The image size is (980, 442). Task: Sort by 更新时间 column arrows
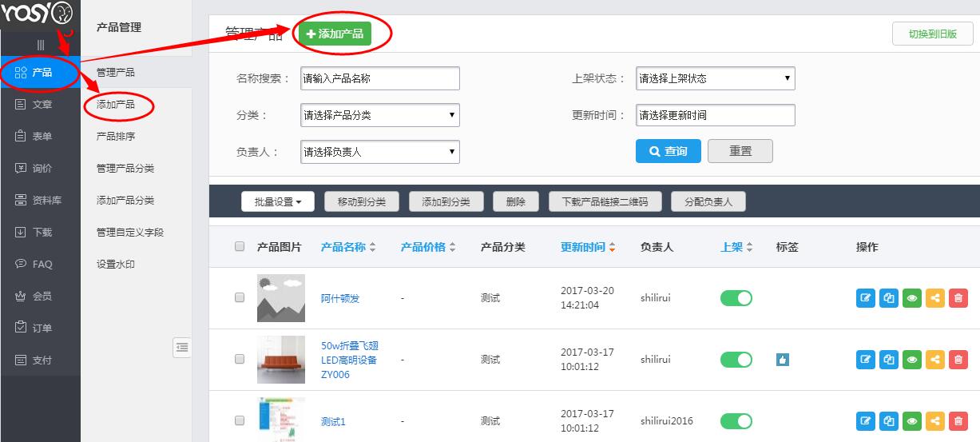click(x=612, y=248)
